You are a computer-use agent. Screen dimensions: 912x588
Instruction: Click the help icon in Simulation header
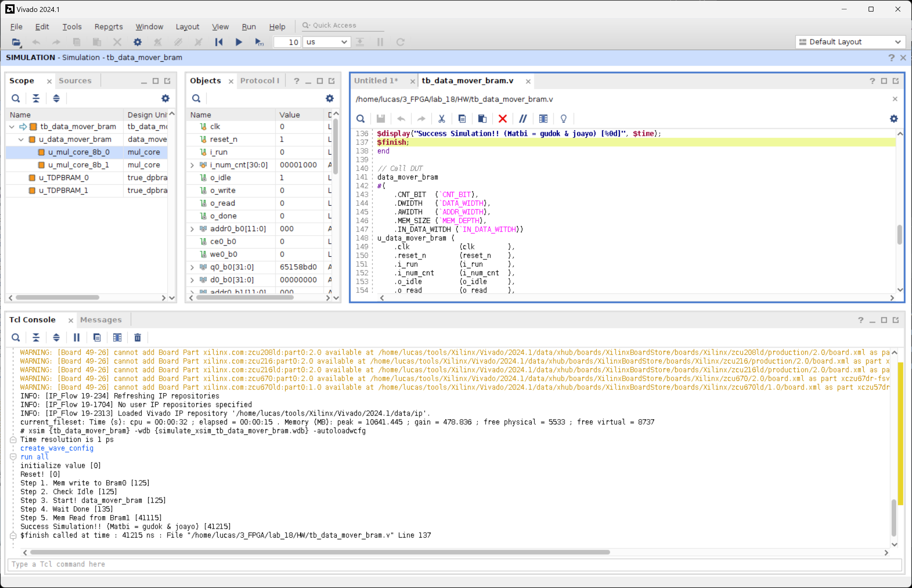pos(891,58)
